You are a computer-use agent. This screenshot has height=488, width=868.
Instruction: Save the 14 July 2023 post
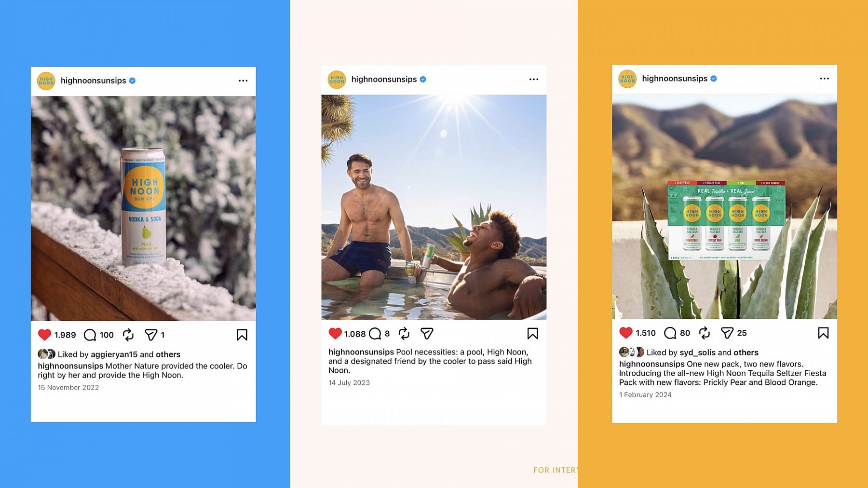pyautogui.click(x=533, y=333)
